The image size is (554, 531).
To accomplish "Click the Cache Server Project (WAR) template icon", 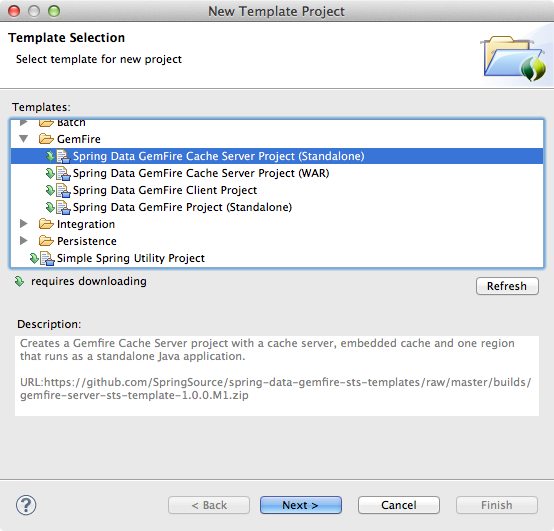I will [58, 173].
